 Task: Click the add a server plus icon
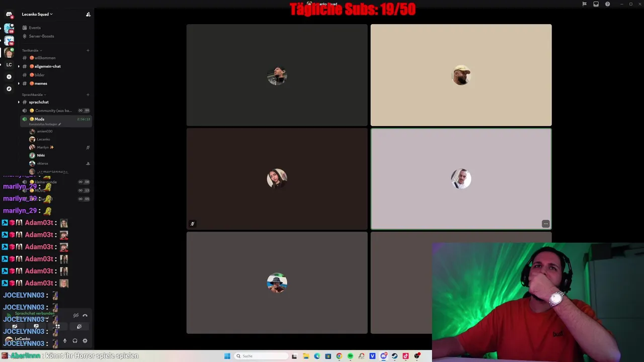click(x=9, y=77)
